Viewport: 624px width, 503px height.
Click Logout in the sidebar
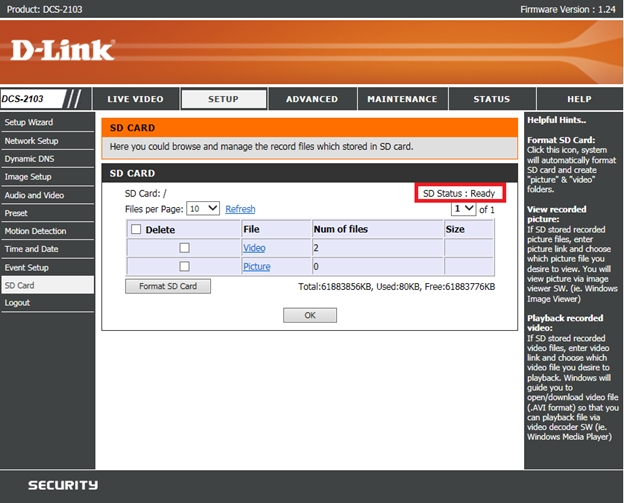17,303
